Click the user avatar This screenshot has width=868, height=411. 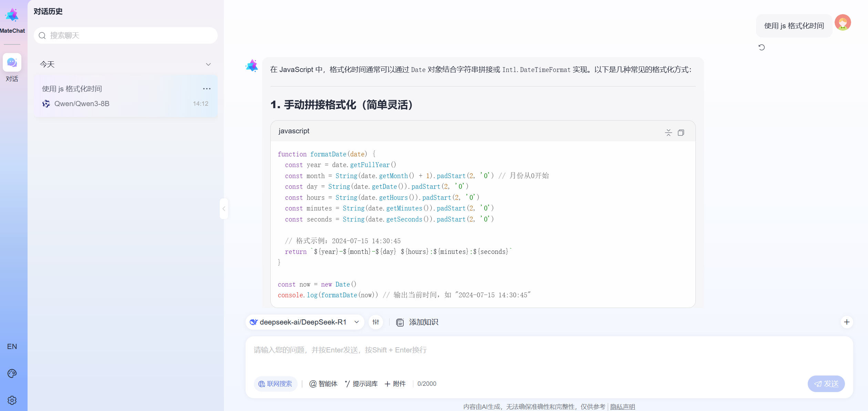pos(843,23)
